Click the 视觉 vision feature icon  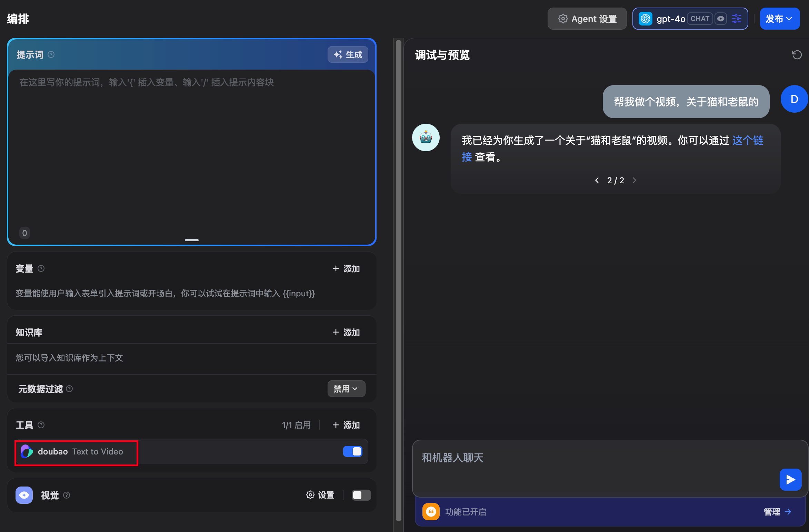[x=24, y=495]
